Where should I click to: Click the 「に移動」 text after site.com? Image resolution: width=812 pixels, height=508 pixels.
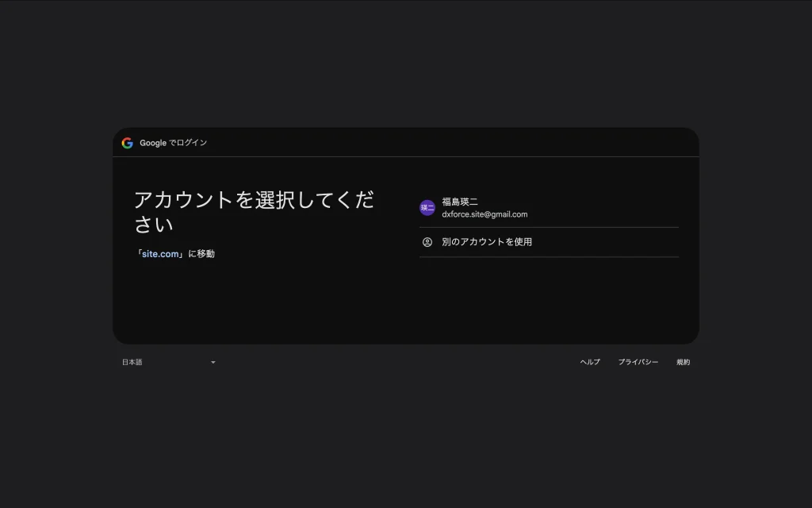[x=201, y=254]
